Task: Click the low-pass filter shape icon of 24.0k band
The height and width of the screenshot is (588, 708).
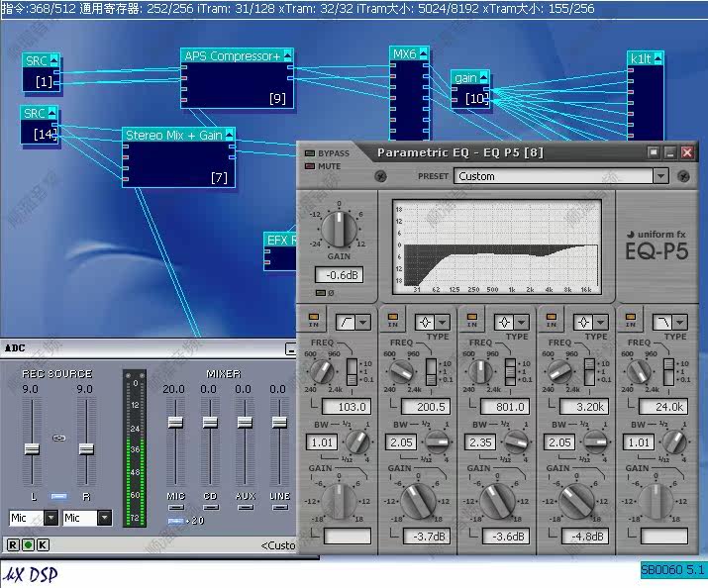Action: (663, 322)
